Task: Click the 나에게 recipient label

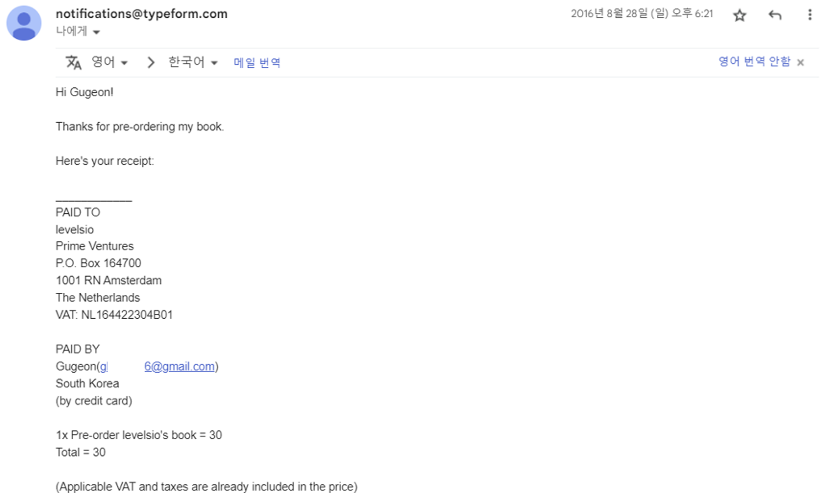Action: pyautogui.click(x=71, y=31)
